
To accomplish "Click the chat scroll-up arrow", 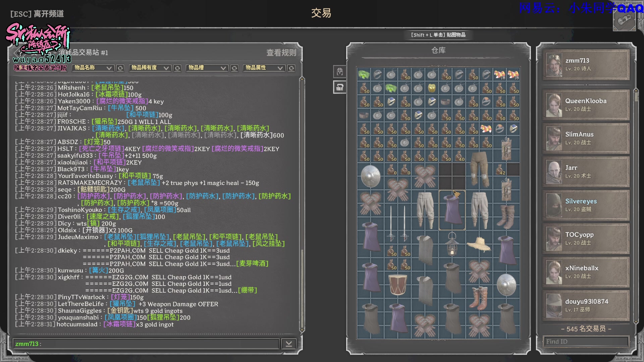I will [x=302, y=79].
